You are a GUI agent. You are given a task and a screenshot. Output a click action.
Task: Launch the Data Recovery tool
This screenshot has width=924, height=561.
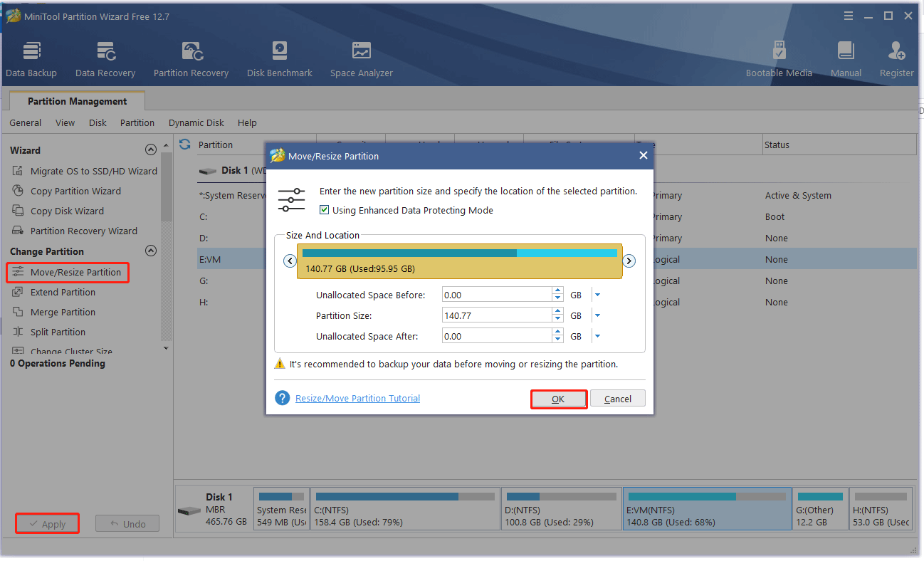point(105,60)
